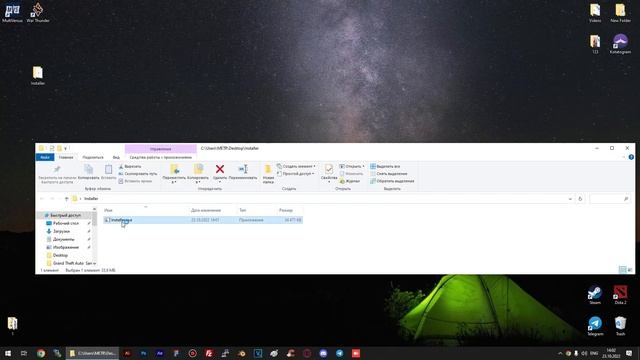Switch to the Share (Поделиться) ribbon tab
The width and height of the screenshot is (640, 360).
pyautogui.click(x=93, y=158)
